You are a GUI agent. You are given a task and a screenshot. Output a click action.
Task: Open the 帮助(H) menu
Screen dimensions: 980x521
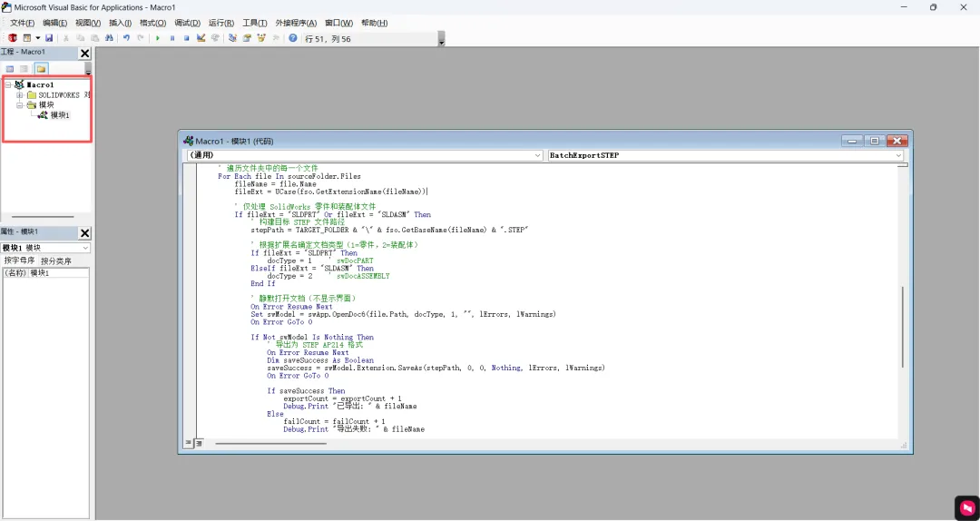375,23
